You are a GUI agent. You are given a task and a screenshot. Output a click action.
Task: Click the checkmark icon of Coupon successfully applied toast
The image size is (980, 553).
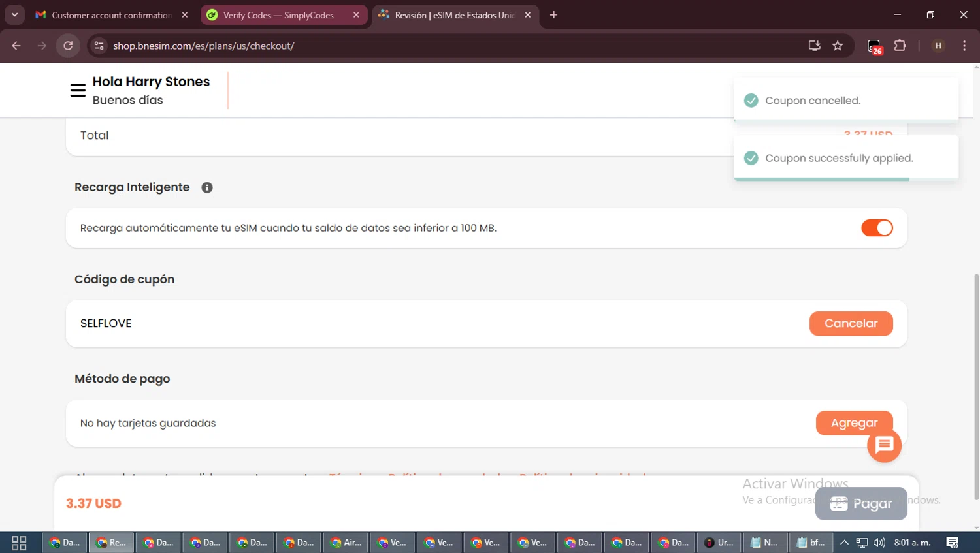pyautogui.click(x=751, y=158)
